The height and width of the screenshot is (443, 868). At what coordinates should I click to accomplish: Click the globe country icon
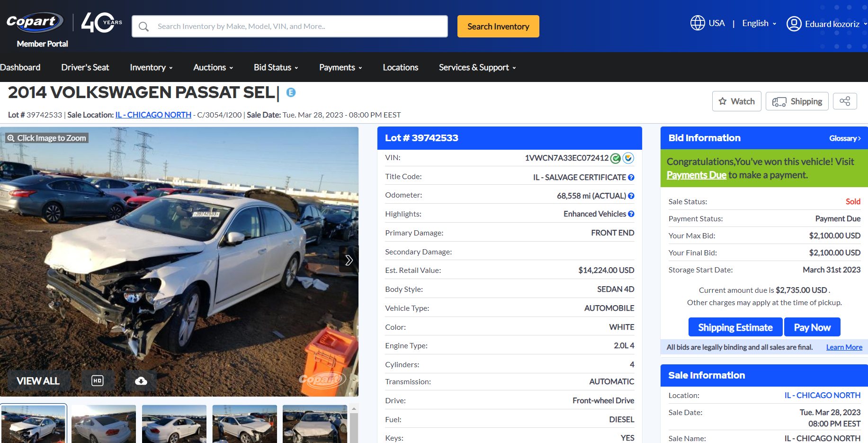698,23
